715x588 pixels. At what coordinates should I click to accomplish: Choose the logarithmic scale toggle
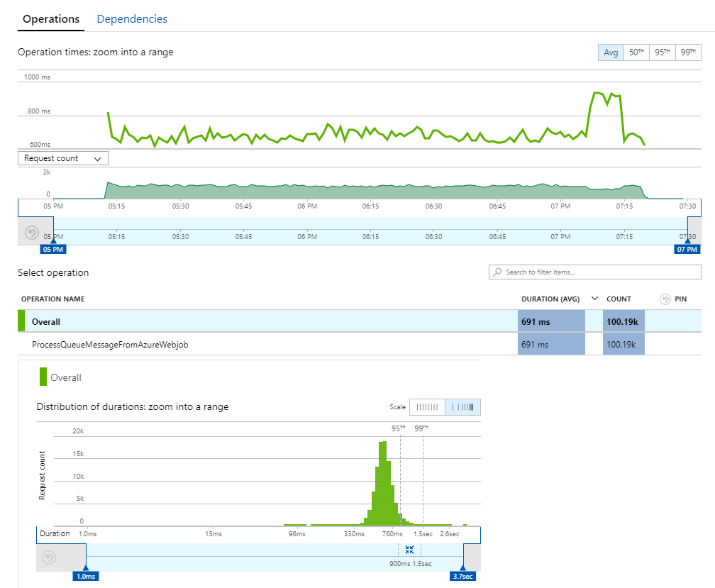click(462, 407)
